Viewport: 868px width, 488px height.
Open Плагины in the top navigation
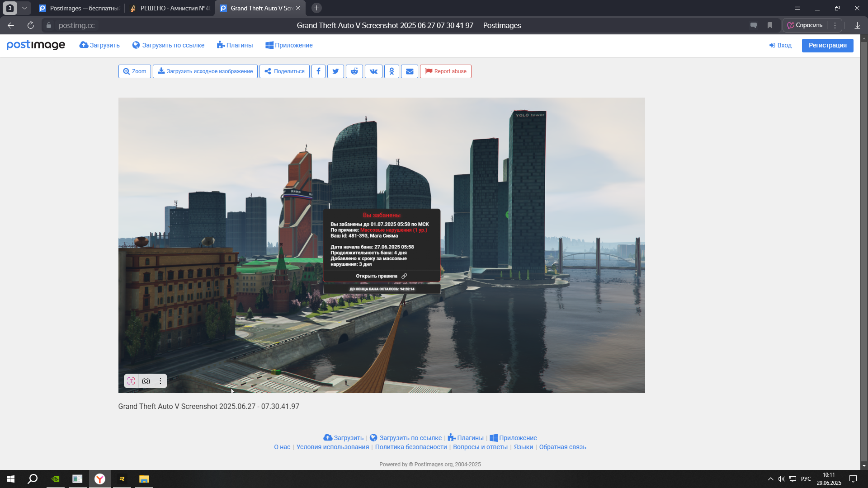(x=235, y=45)
